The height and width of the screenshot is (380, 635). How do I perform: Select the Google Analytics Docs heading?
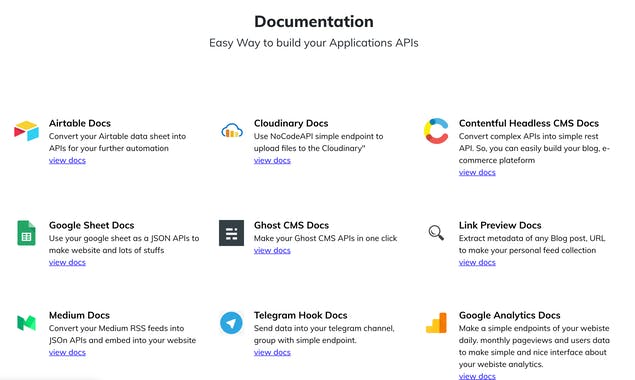pos(509,315)
